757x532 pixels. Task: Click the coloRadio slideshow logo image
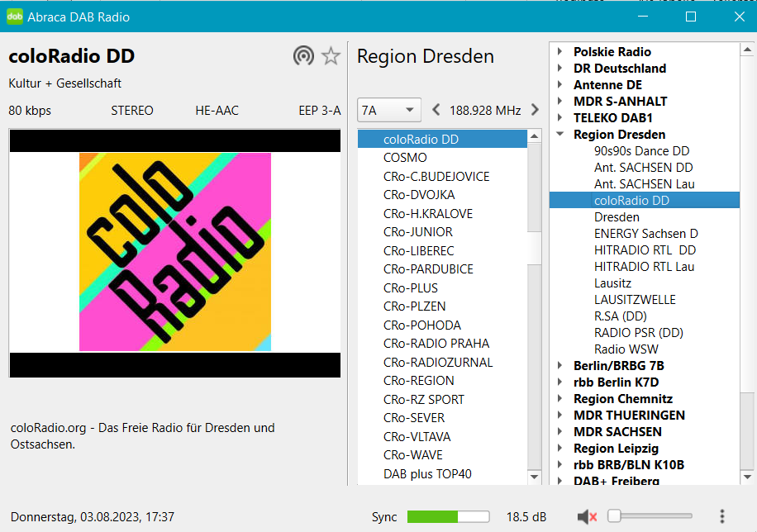pyautogui.click(x=174, y=252)
